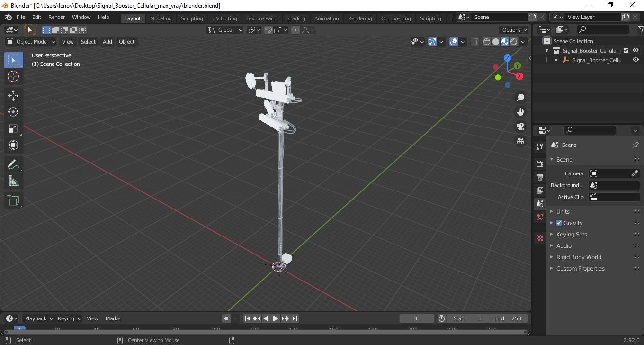Activate the Measure tool
Image resolution: width=644 pixels, height=345 pixels.
click(13, 181)
